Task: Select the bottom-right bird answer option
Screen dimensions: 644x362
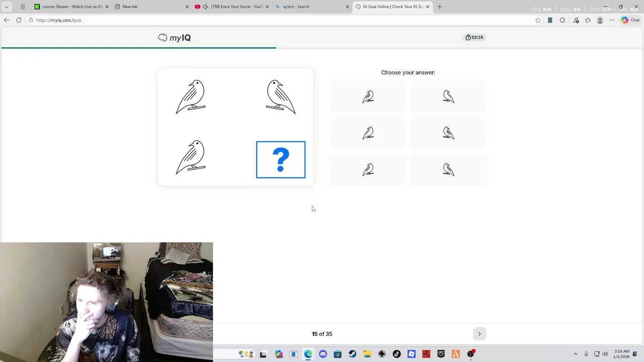Action: (x=448, y=169)
